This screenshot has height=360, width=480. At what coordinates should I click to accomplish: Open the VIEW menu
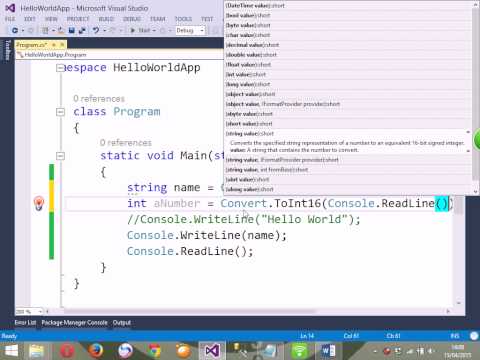click(x=51, y=19)
